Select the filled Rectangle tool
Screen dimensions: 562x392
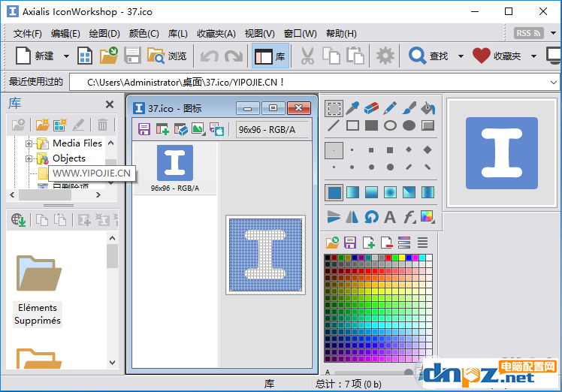pos(371,125)
